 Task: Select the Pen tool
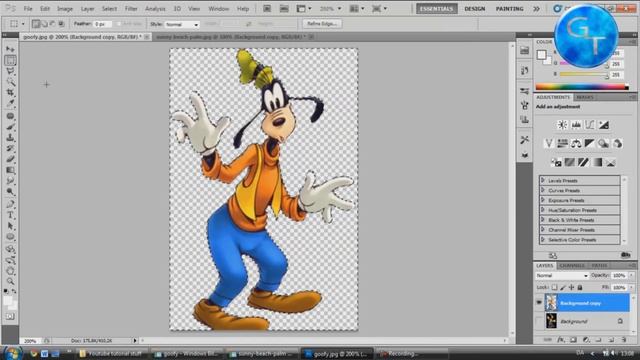(x=10, y=204)
